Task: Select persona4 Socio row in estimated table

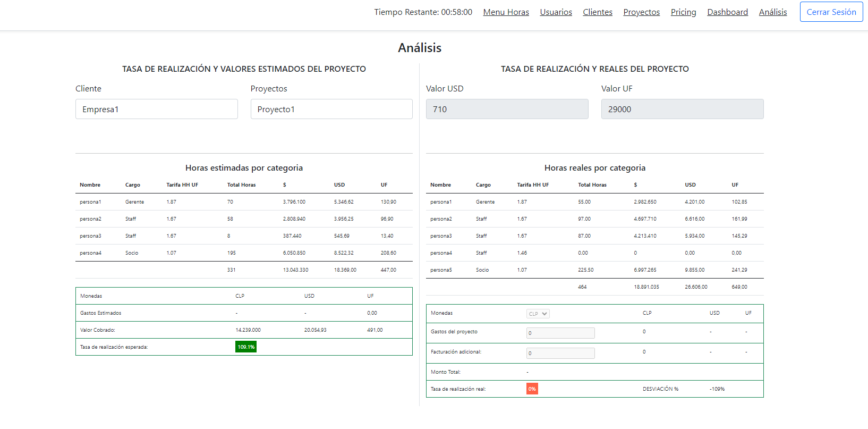Action: click(x=244, y=253)
